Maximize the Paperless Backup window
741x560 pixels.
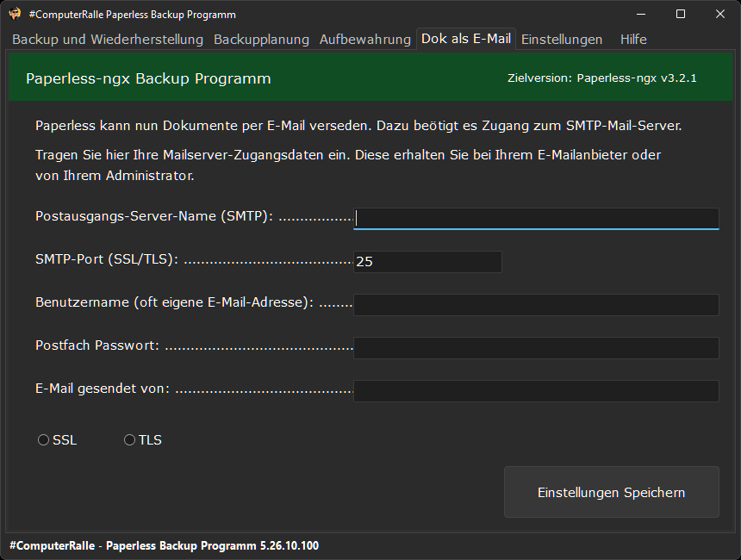click(x=681, y=14)
